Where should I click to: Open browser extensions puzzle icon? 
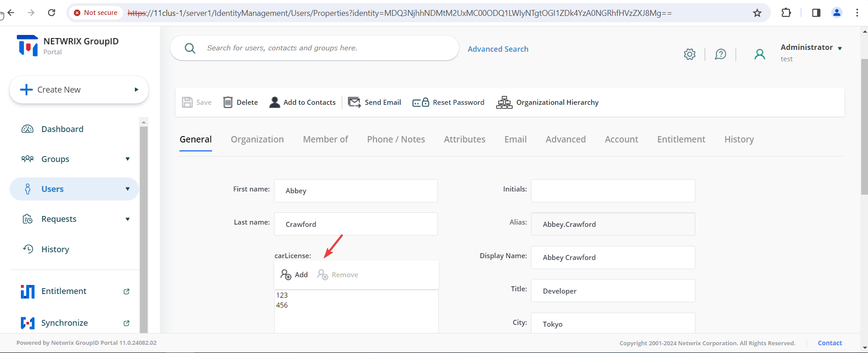pos(786,13)
